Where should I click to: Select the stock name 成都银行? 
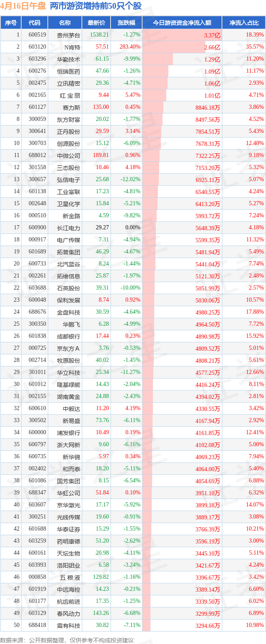click(69, 336)
